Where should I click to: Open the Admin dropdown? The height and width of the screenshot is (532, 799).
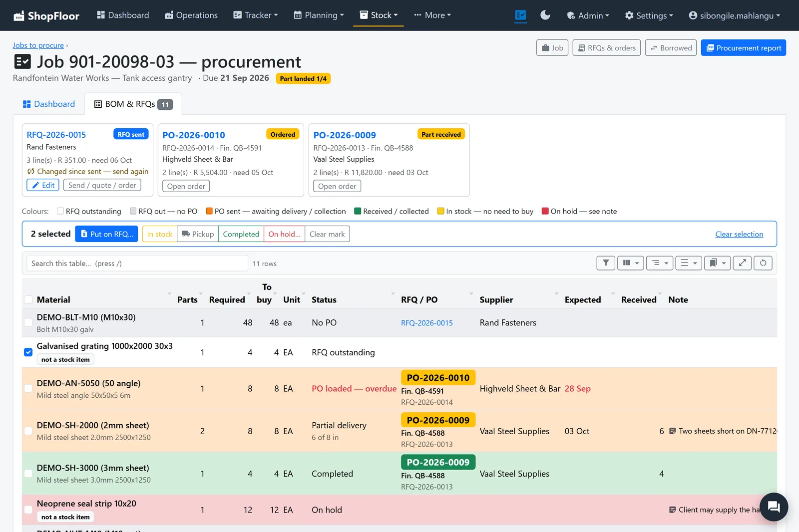[x=588, y=15]
